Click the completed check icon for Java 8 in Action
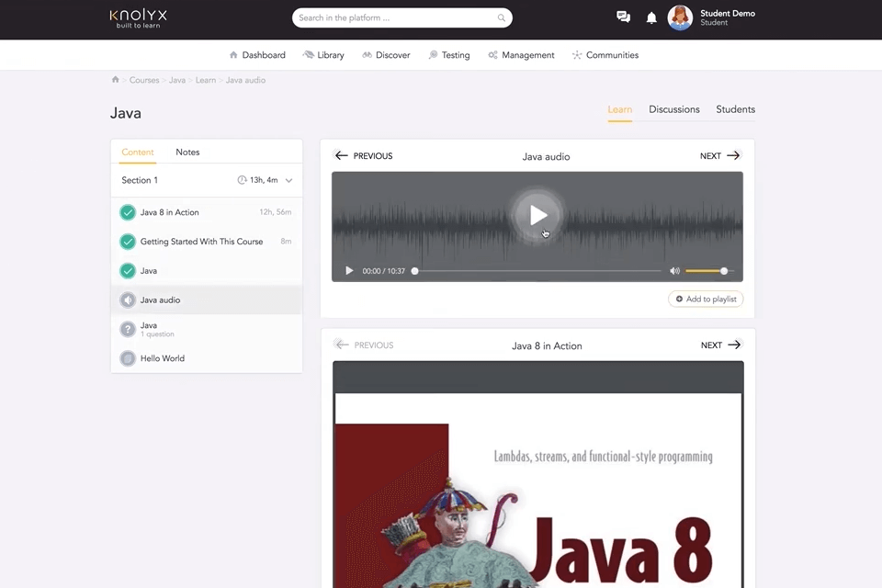 pyautogui.click(x=128, y=212)
